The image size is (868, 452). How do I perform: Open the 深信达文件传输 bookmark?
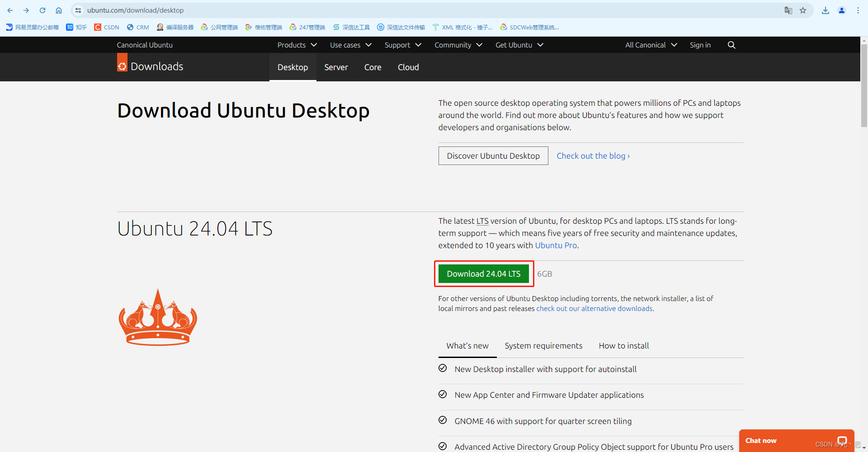point(401,27)
